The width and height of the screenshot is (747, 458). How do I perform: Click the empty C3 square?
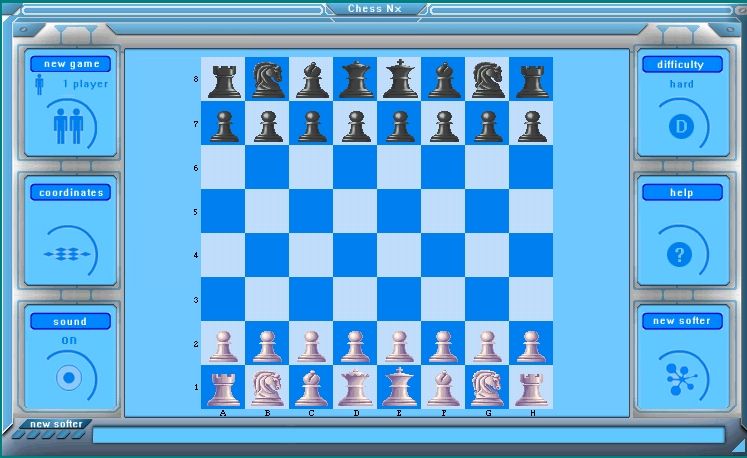coord(311,299)
